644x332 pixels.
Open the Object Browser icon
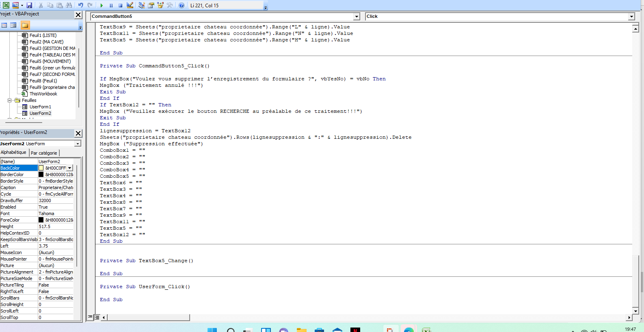point(160,5)
